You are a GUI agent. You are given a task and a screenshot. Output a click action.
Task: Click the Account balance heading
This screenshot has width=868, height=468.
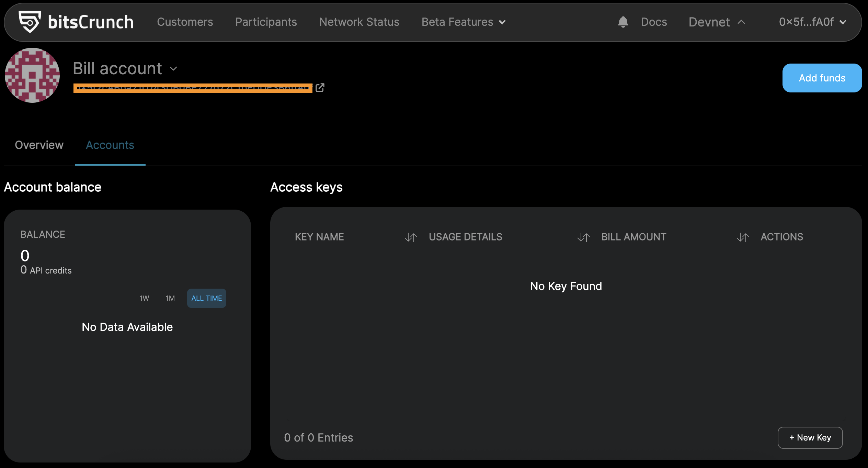point(53,187)
